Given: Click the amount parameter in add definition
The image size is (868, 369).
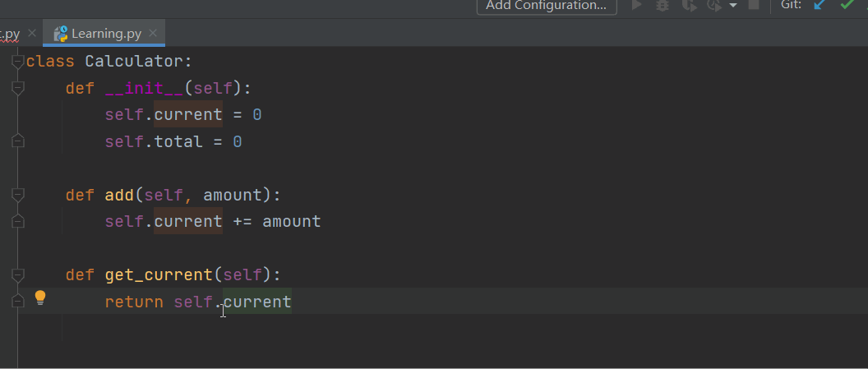Looking at the screenshot, I should point(233,195).
